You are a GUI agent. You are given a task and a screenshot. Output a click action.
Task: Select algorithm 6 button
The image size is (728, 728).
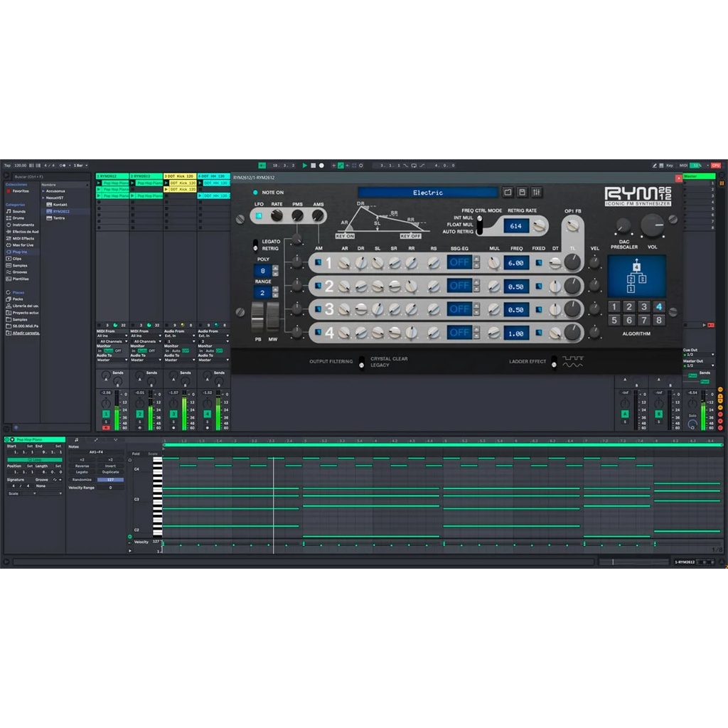click(x=629, y=320)
